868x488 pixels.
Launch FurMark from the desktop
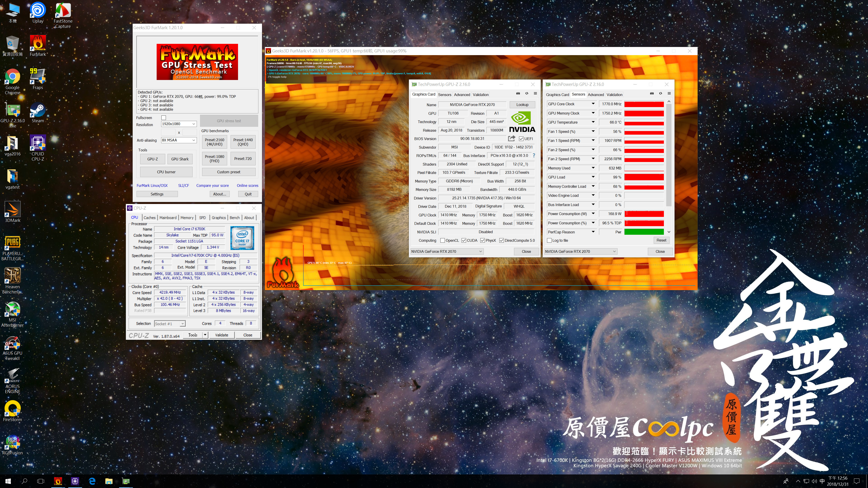coord(38,46)
